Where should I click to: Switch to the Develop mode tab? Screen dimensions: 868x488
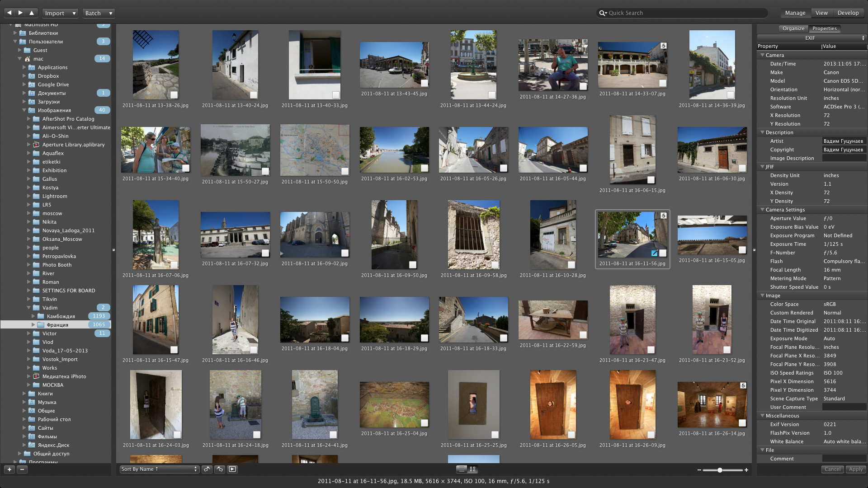click(848, 13)
